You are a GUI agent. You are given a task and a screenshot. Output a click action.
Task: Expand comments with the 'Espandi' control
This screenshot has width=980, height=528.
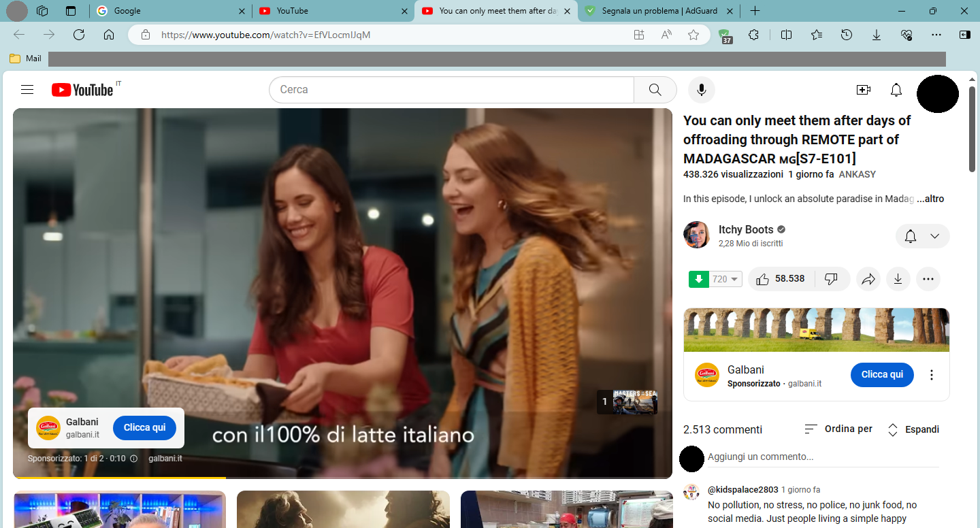(x=913, y=429)
